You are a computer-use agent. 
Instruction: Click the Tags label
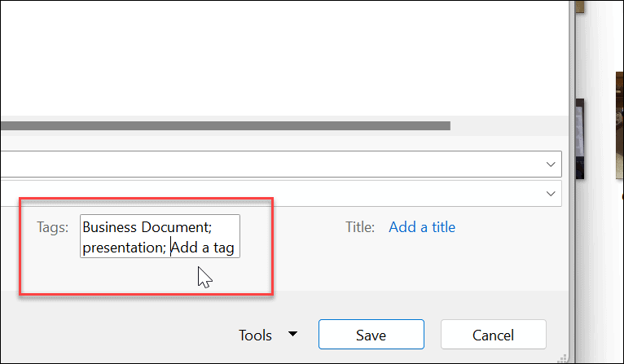(53, 227)
